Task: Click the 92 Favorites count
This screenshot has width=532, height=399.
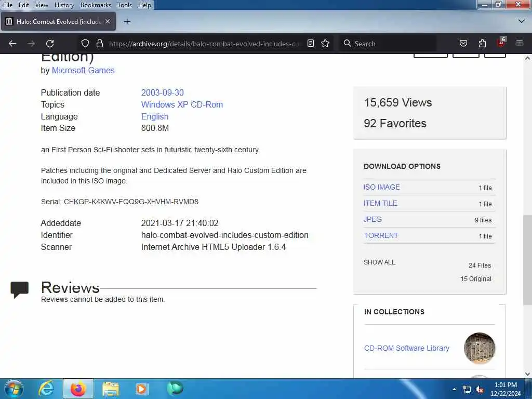Action: (395, 123)
